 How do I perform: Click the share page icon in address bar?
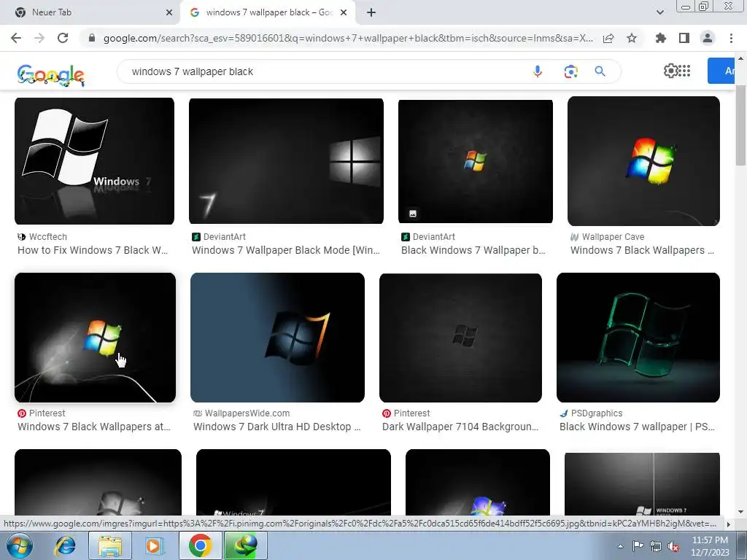[x=608, y=38]
